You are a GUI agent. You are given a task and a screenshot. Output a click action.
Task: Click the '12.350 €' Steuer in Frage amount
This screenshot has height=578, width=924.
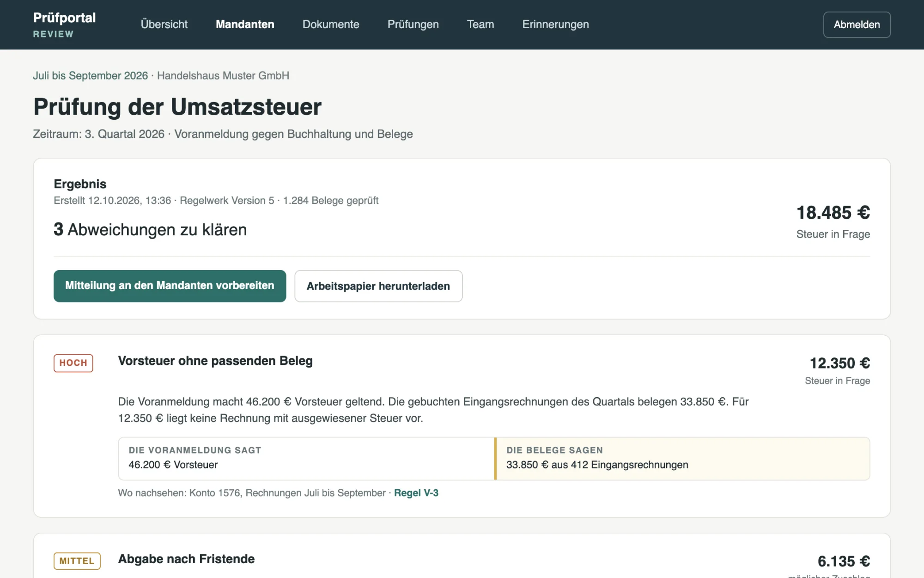[x=840, y=363]
